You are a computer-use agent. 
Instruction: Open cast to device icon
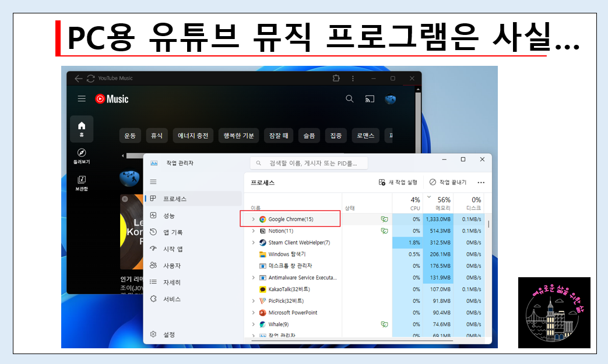pos(370,99)
